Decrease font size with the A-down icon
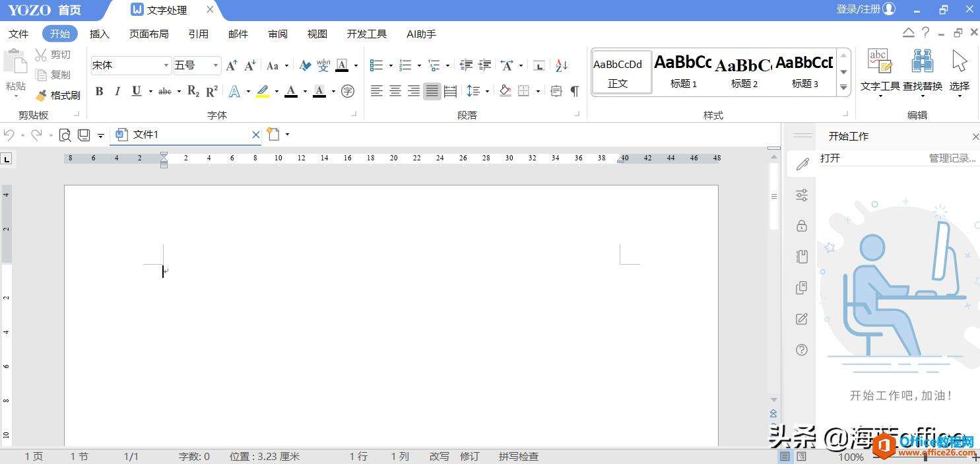 250,65
